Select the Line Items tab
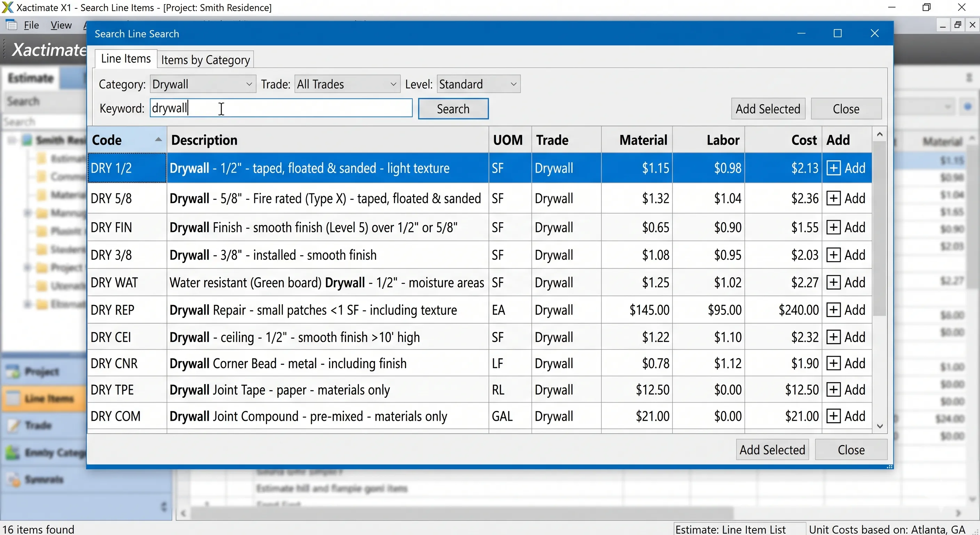The width and height of the screenshot is (980, 535). tap(126, 59)
